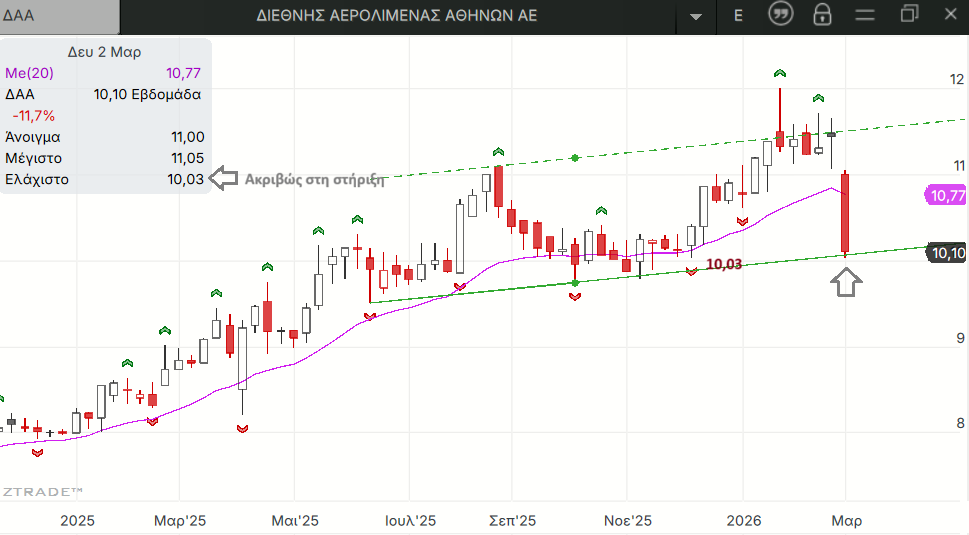Click the green up fractal marker above highest candle

click(780, 73)
